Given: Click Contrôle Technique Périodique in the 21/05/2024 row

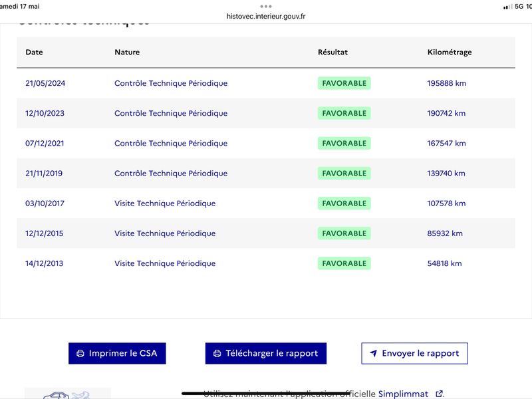Looking at the screenshot, I should tap(171, 83).
